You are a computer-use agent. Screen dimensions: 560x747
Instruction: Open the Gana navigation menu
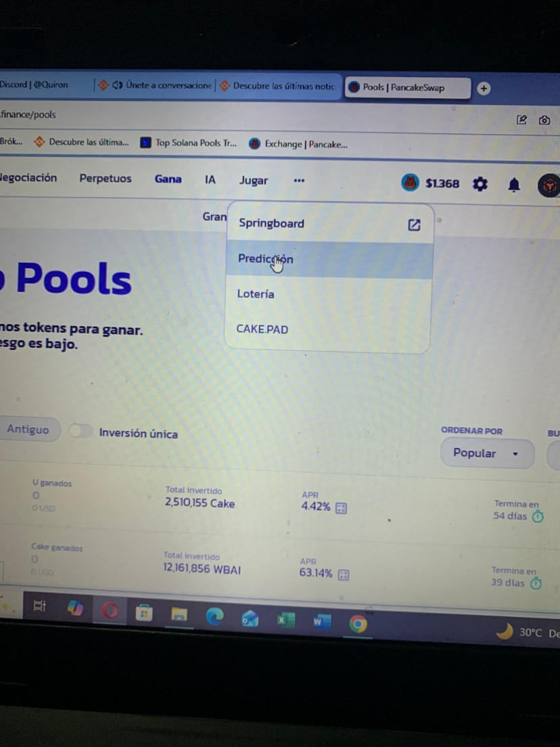coord(168,179)
